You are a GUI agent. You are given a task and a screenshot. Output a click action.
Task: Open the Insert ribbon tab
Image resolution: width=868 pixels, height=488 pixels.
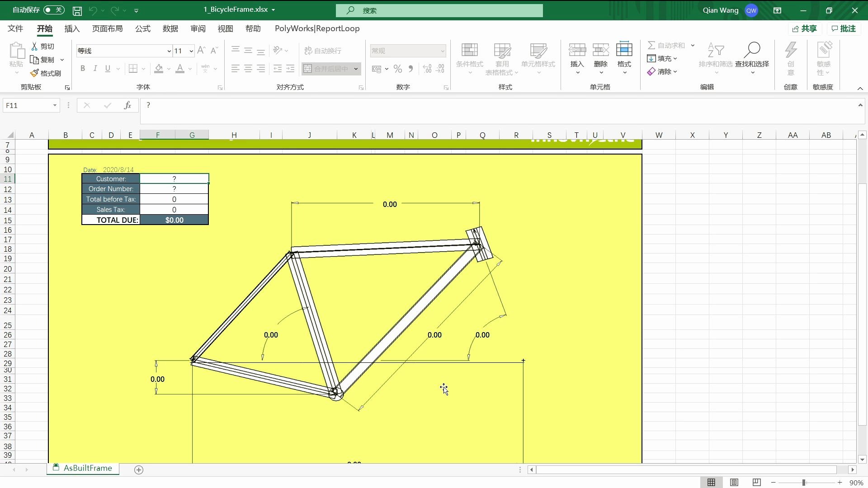click(x=72, y=28)
